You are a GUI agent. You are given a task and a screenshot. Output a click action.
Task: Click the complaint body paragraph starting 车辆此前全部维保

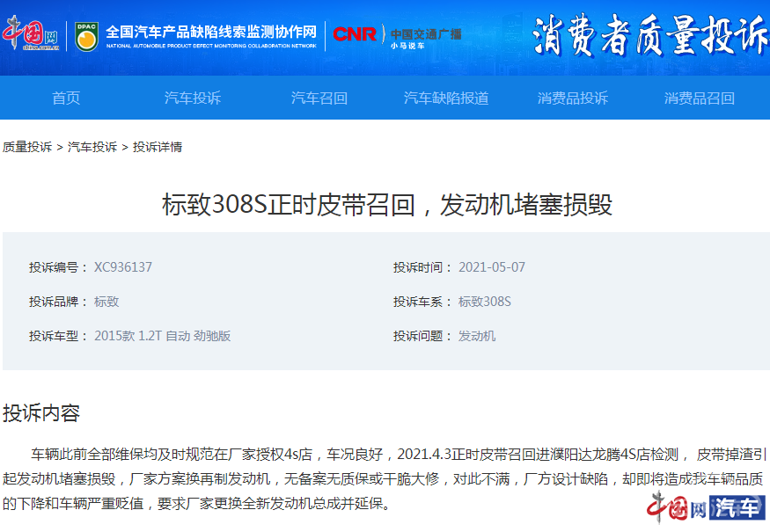click(x=384, y=479)
